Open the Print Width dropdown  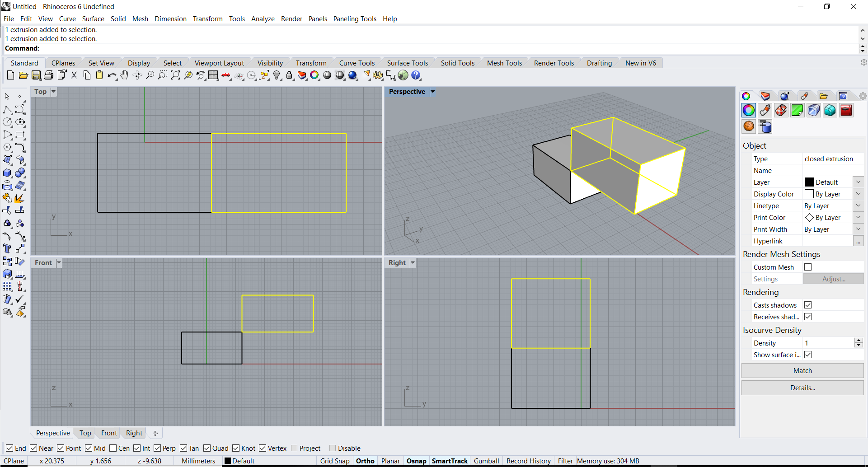point(858,229)
